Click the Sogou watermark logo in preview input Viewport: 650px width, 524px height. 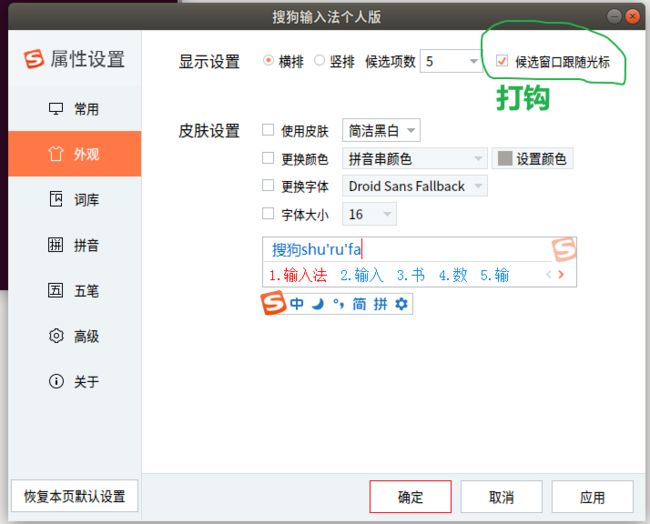(x=564, y=249)
